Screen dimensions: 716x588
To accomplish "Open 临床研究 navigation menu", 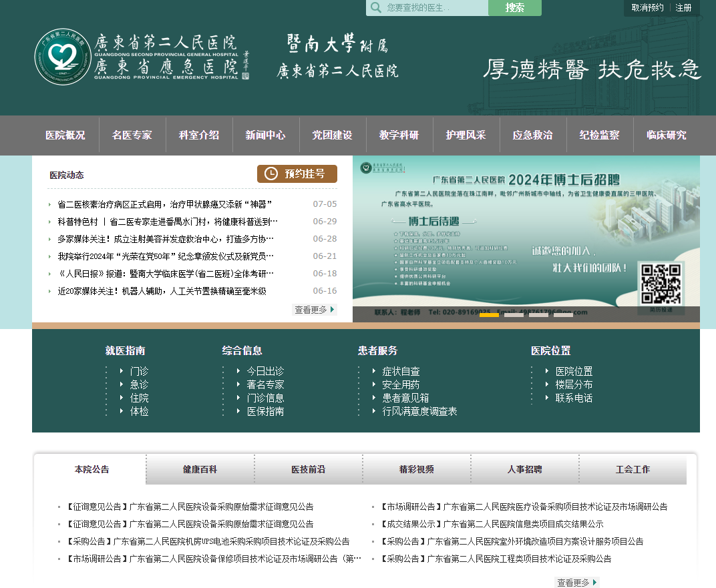I will pos(667,135).
